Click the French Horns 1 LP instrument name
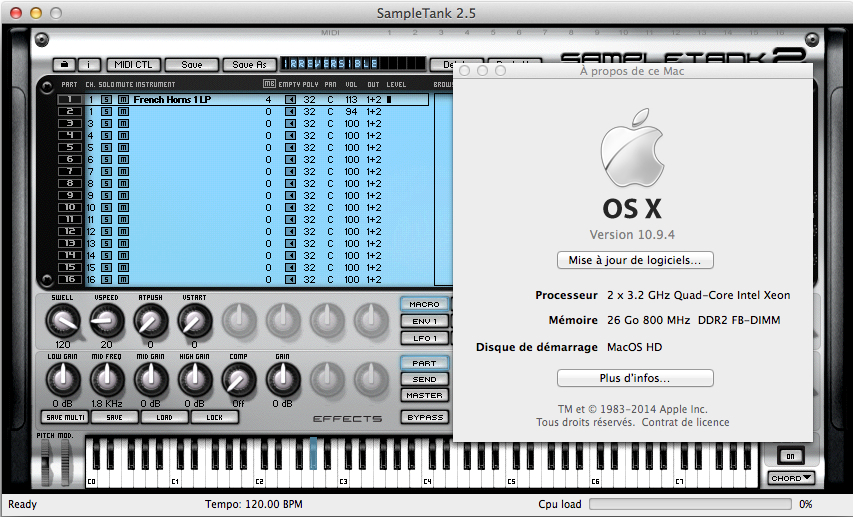The width and height of the screenshot is (853, 517). click(172, 100)
